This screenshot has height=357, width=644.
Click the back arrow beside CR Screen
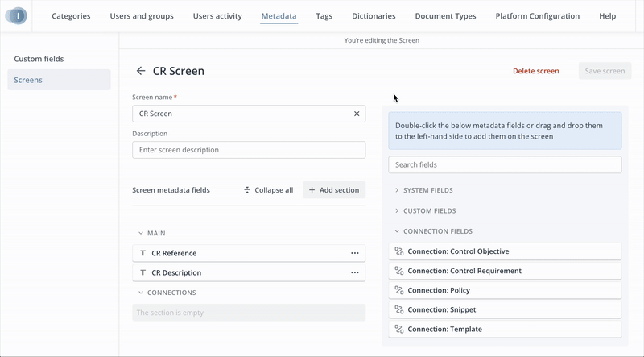pyautogui.click(x=141, y=71)
